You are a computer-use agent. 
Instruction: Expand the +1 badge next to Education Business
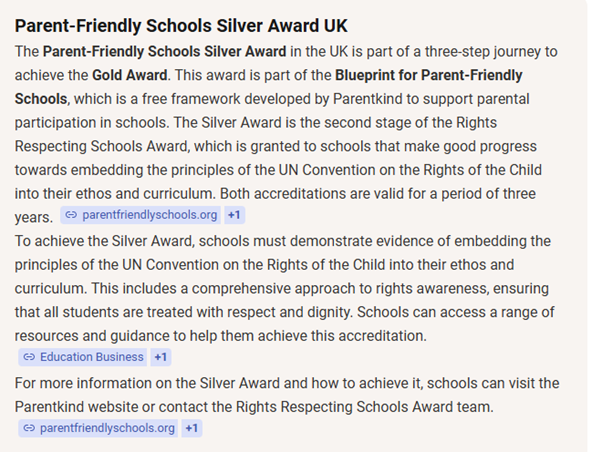click(161, 357)
